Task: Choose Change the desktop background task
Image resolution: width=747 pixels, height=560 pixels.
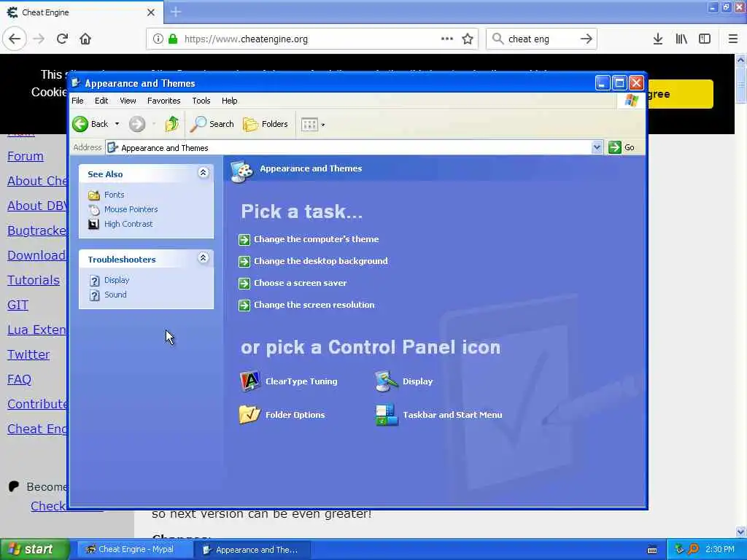Action: [x=321, y=261]
